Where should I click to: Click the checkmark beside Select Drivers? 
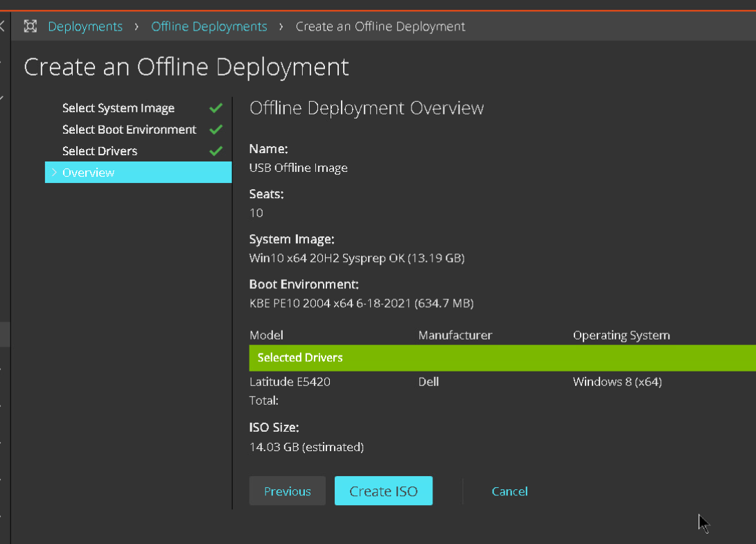(x=216, y=150)
